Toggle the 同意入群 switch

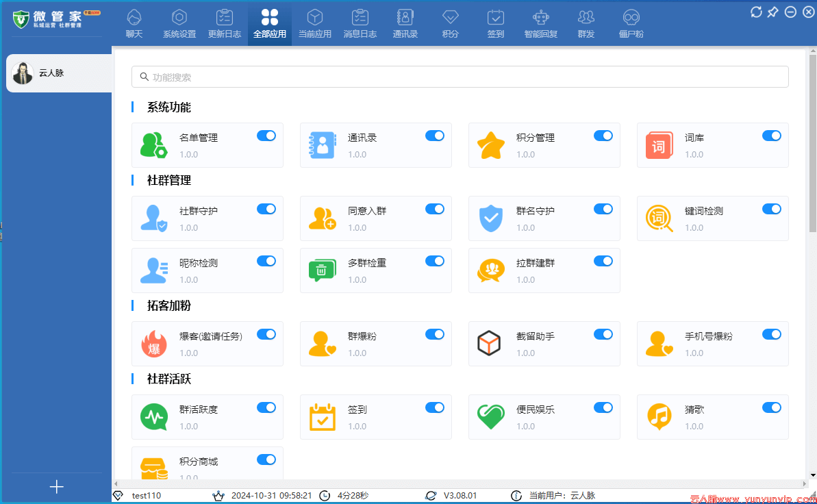point(435,209)
